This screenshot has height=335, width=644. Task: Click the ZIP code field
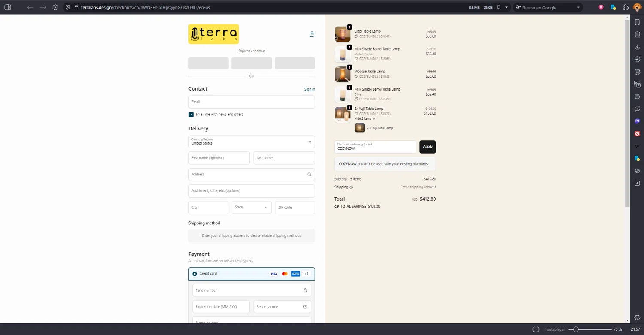tap(295, 208)
